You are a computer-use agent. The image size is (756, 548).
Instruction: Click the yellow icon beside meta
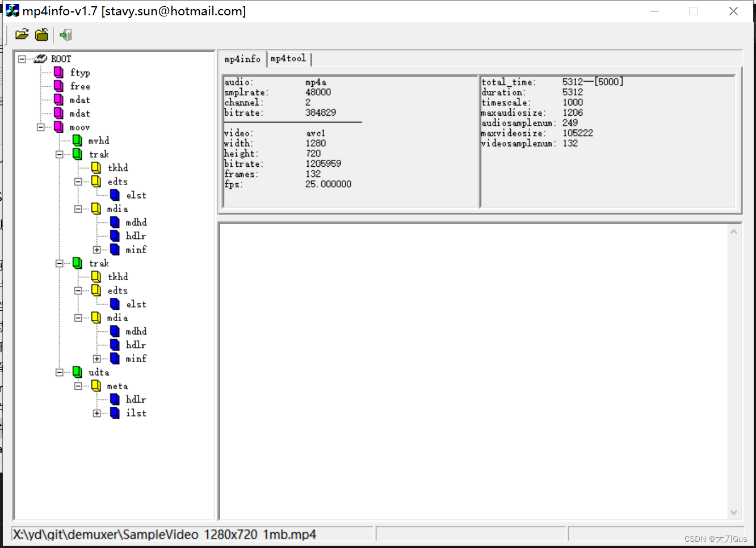[96, 385]
